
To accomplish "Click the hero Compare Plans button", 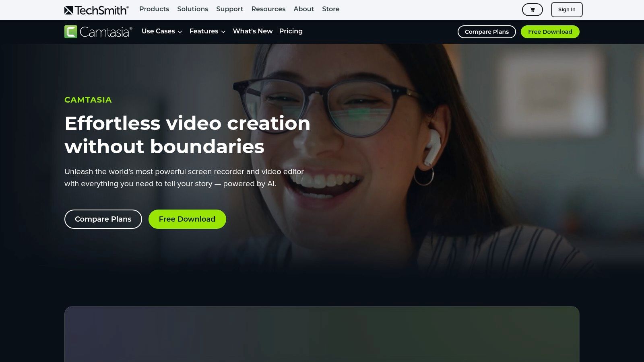I will click(103, 219).
